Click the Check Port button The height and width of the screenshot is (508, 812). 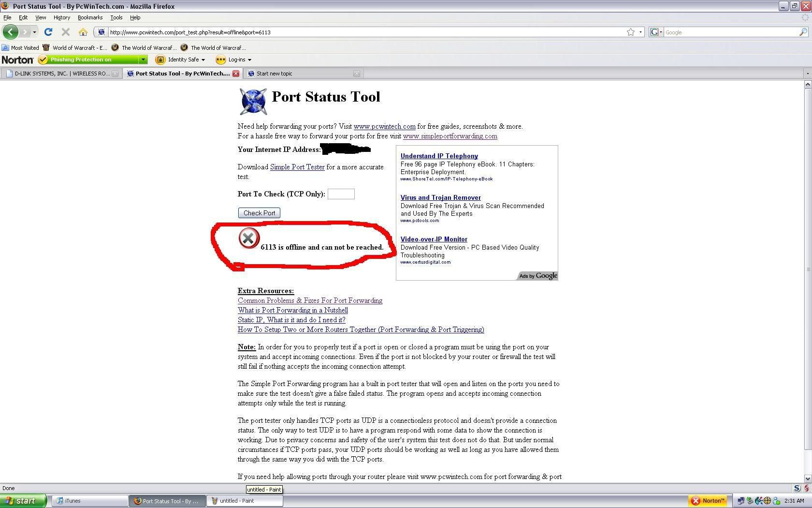coord(259,213)
